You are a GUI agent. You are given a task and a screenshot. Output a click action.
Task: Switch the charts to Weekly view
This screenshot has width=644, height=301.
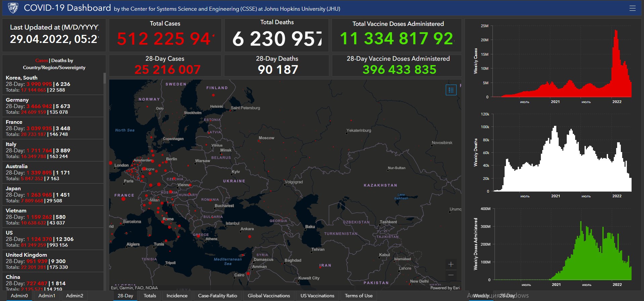tap(481, 296)
